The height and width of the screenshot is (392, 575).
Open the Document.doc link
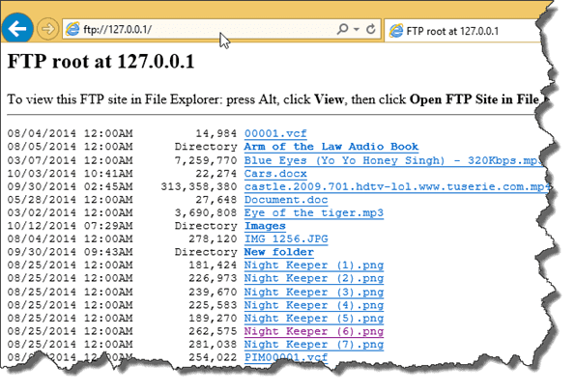(286, 200)
